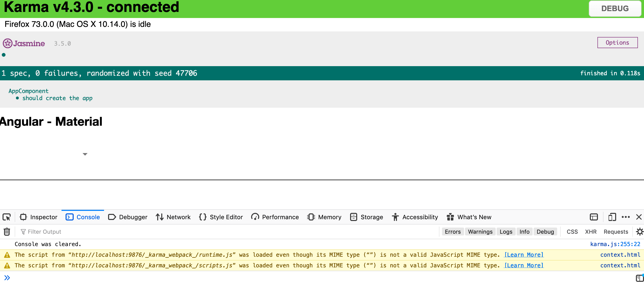
Task: Toggle the Errors filter
Action: [453, 231]
